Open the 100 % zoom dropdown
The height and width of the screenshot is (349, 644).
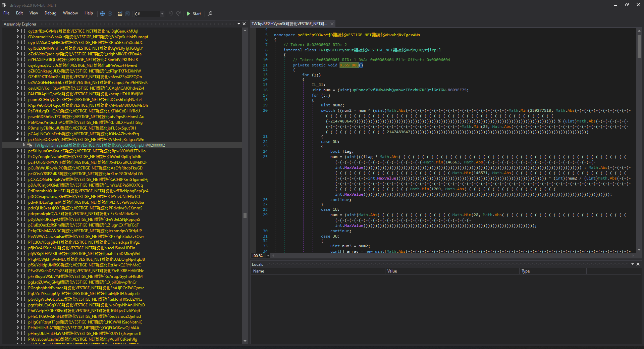tap(268, 256)
